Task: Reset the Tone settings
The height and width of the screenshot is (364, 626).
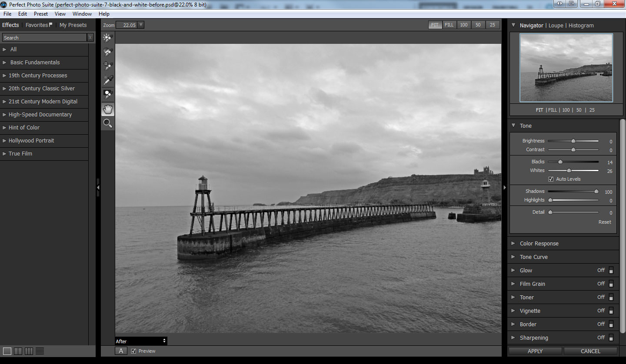Action: click(604, 222)
